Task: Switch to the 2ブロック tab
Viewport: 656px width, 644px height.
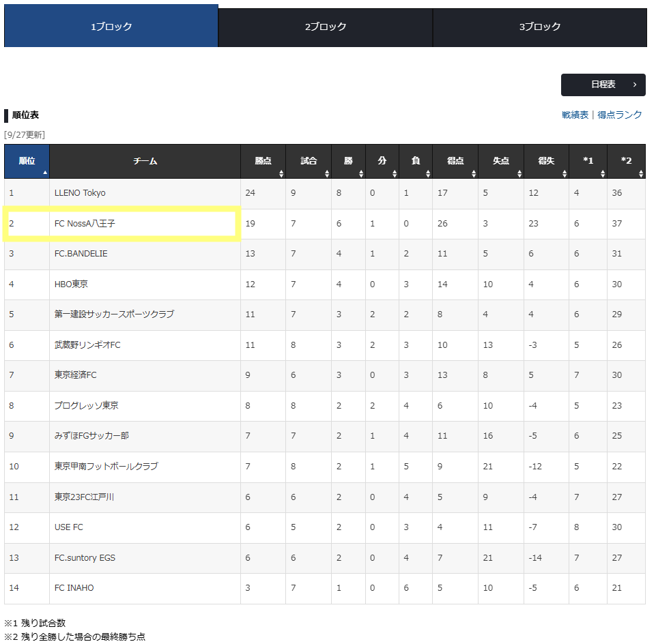Action: click(x=326, y=27)
